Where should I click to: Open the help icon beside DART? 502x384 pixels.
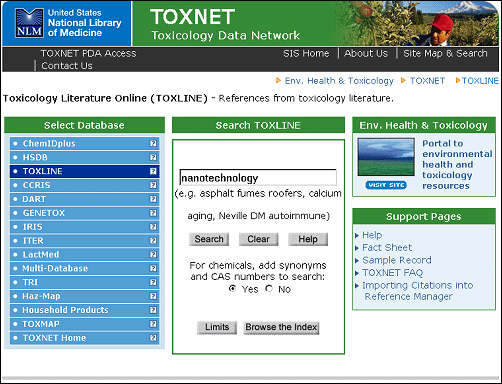click(153, 199)
